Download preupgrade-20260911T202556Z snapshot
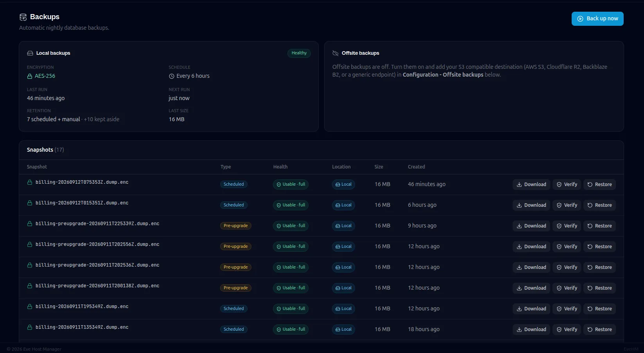 pyautogui.click(x=531, y=247)
